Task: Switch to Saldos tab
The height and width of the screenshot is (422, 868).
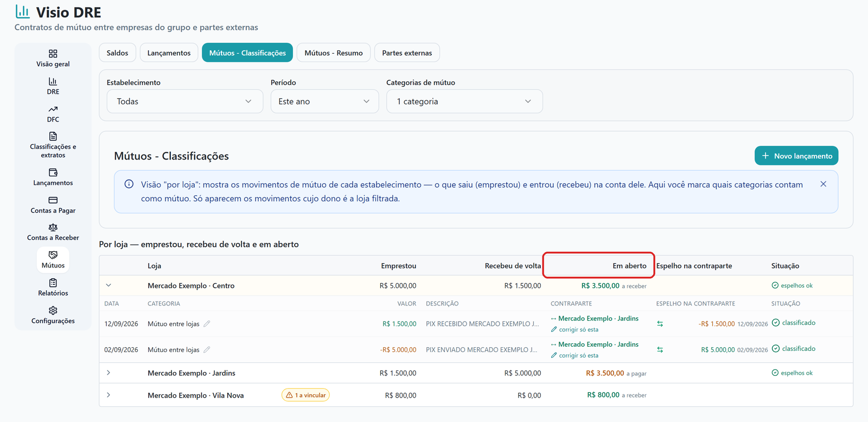Action: coord(117,53)
